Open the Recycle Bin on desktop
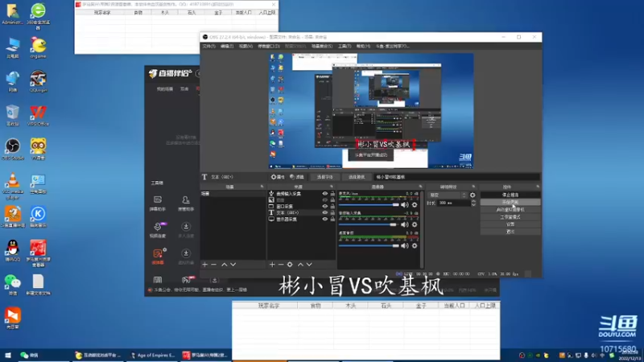The width and height of the screenshot is (644, 362). (x=13, y=115)
